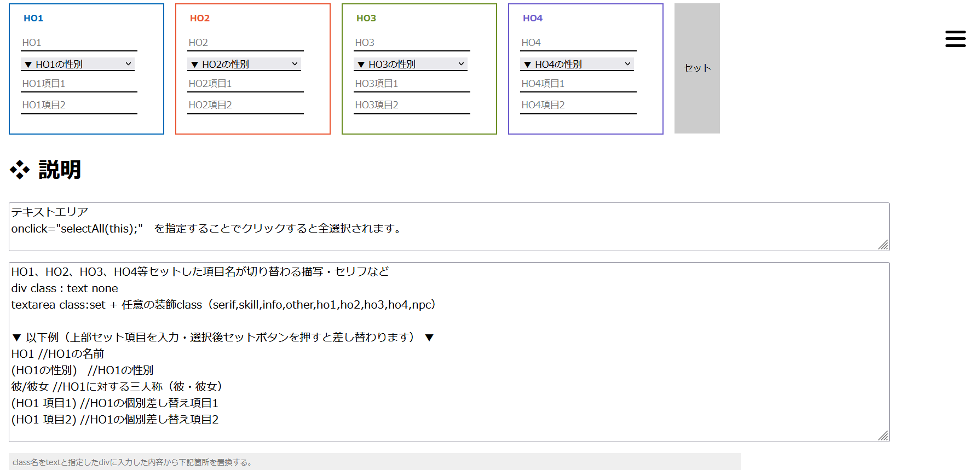
Task: Click the HO4項目1 input field
Action: [x=578, y=84]
